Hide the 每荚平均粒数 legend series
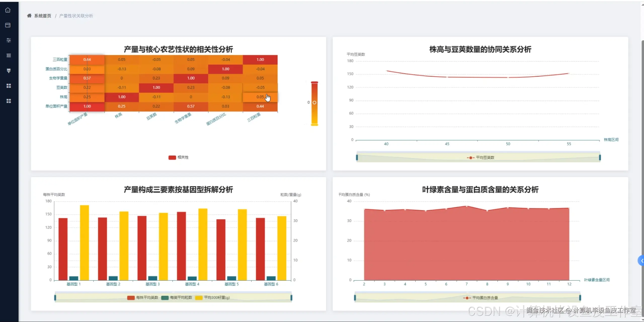Viewport: 644px width, 322px height. point(177,298)
